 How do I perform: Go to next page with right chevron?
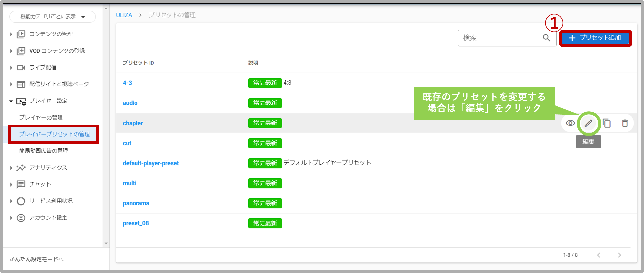[x=619, y=255]
